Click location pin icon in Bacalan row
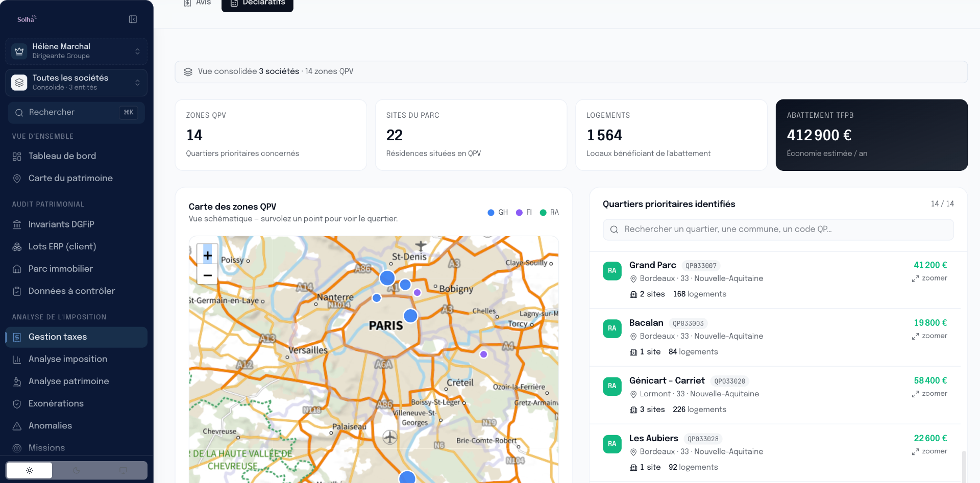The height and width of the screenshot is (483, 980). pyautogui.click(x=633, y=337)
